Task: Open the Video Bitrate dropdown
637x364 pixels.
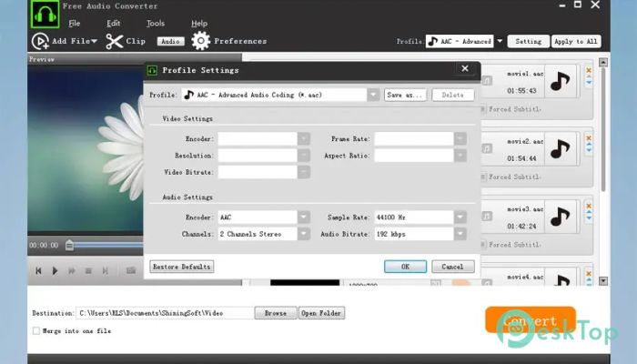Action: [303, 172]
